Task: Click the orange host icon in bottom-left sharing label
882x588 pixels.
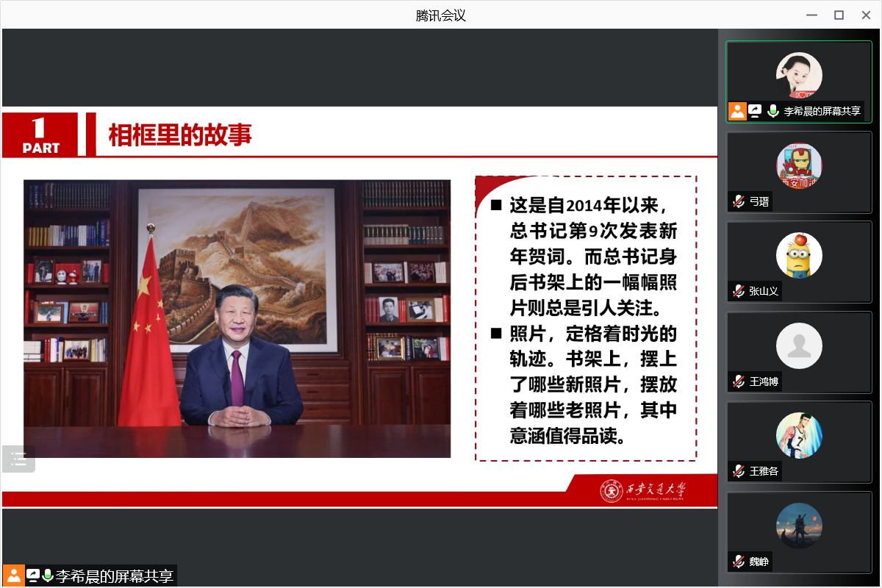Action: point(13,576)
